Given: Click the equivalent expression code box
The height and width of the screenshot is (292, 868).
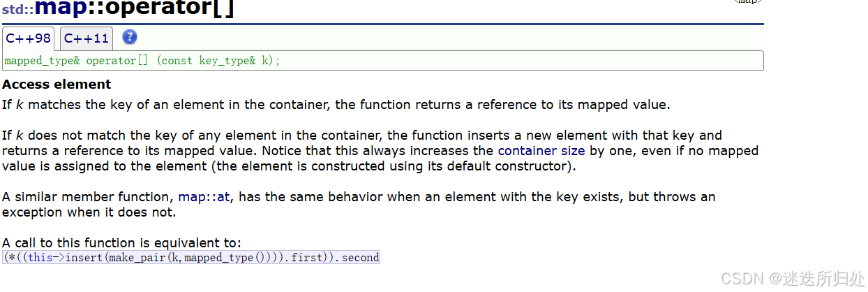Looking at the screenshot, I should [191, 258].
